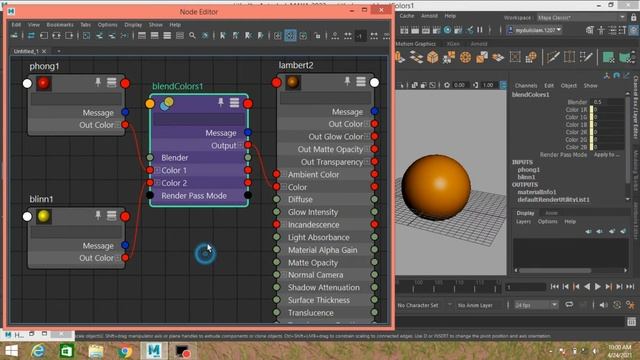640x360 pixels.
Task: Click the Blender value field in Channel Box
Action: coord(608,102)
